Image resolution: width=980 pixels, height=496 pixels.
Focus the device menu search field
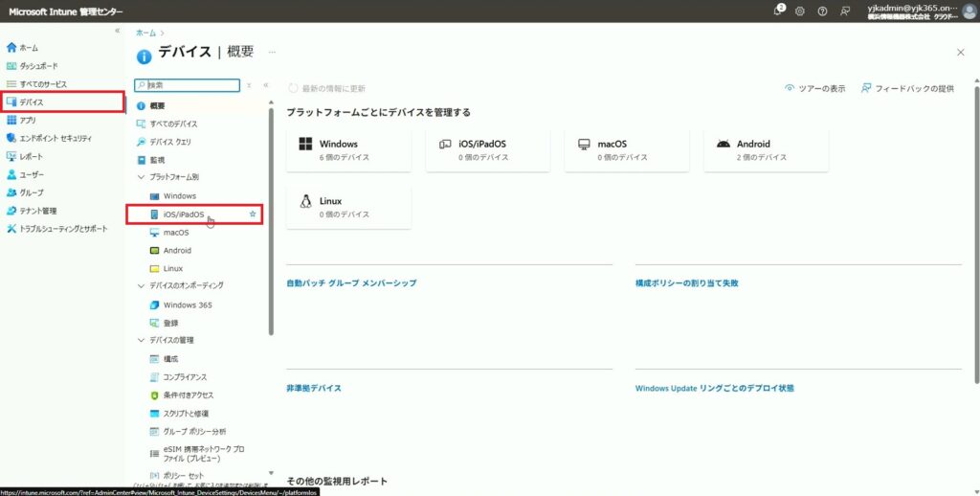click(188, 85)
